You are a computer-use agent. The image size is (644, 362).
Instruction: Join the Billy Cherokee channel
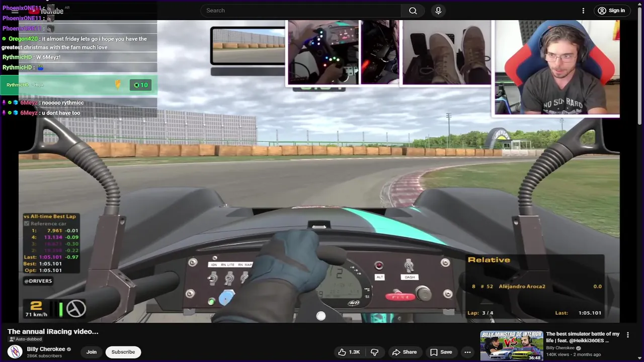(91, 352)
